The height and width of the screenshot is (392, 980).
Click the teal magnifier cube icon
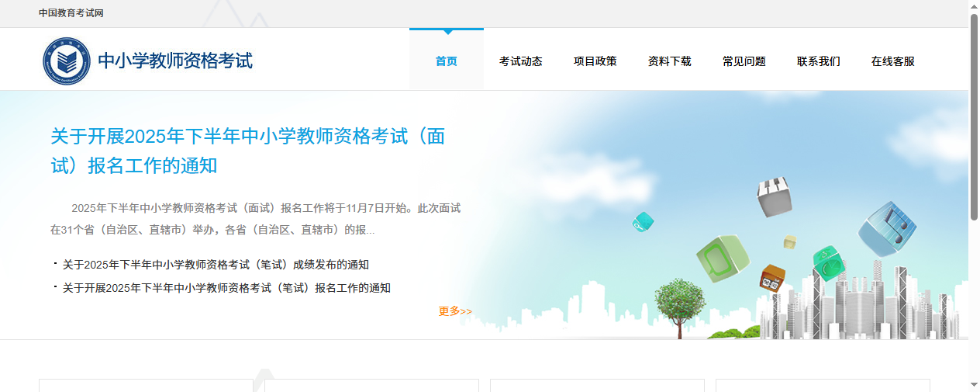click(x=643, y=222)
